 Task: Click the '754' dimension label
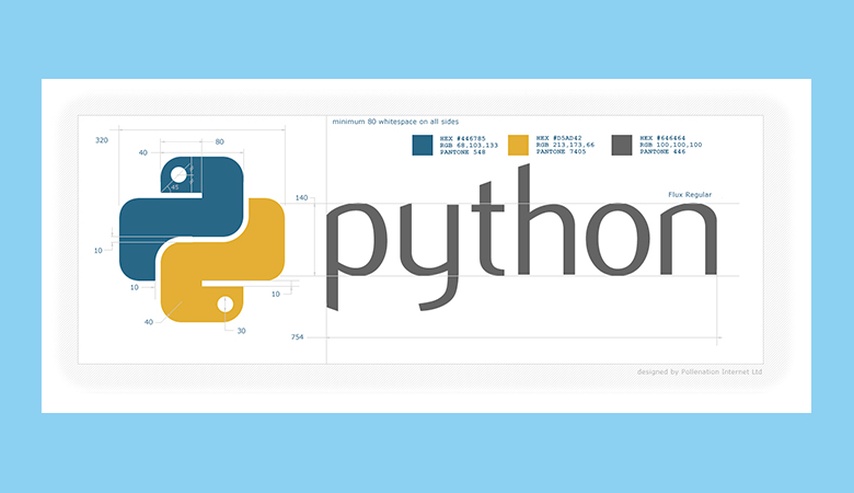[x=297, y=337]
